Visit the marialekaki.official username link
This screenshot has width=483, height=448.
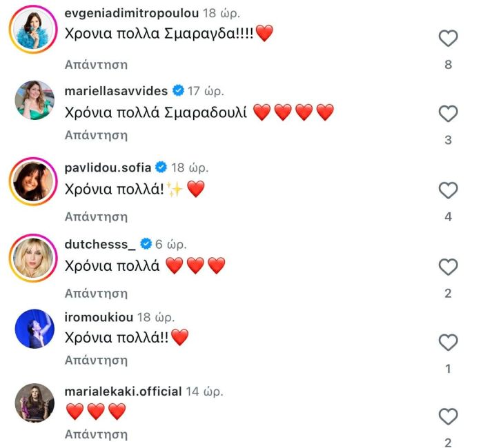coord(123,391)
